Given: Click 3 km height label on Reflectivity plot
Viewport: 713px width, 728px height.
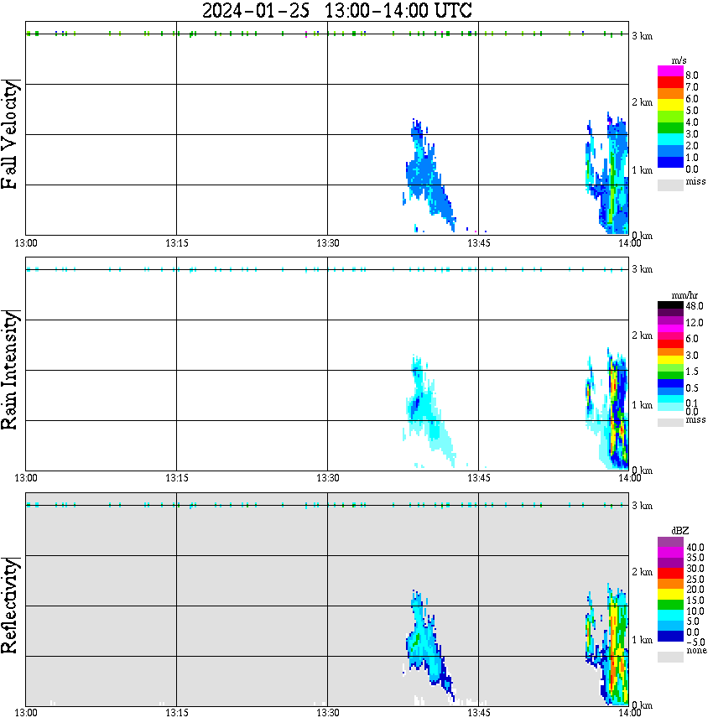Looking at the screenshot, I should (x=642, y=506).
